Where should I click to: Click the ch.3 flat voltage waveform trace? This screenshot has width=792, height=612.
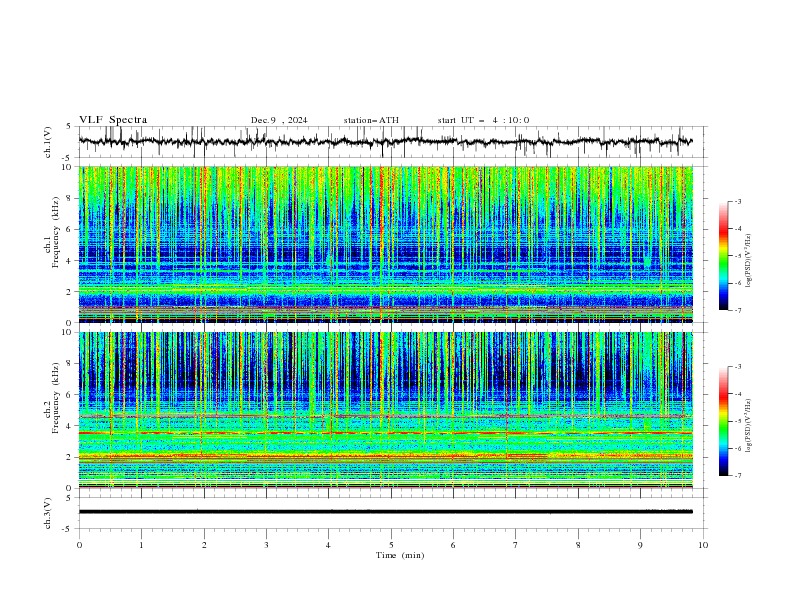[385, 512]
